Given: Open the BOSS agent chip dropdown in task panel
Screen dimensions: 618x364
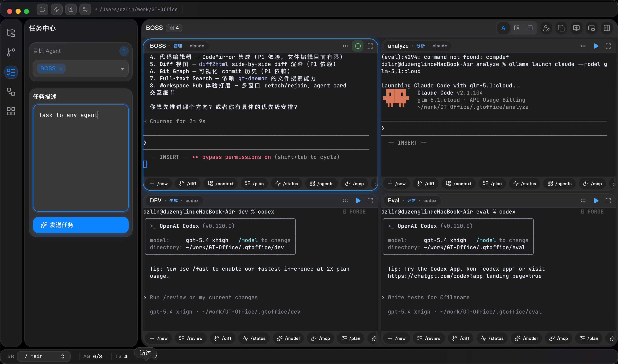Looking at the screenshot, I should tap(122, 69).
